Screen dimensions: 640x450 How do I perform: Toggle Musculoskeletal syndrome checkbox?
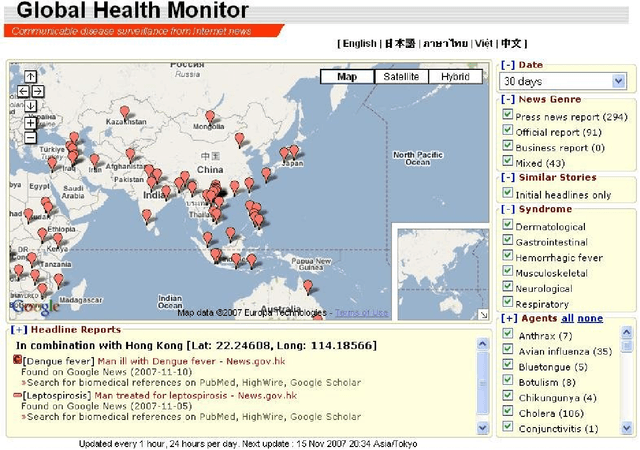click(507, 271)
